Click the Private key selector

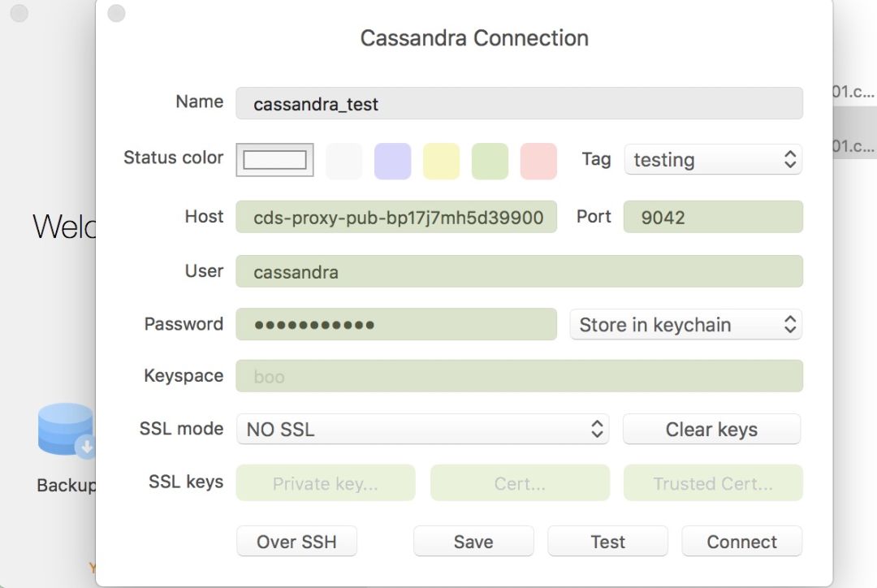click(x=325, y=484)
